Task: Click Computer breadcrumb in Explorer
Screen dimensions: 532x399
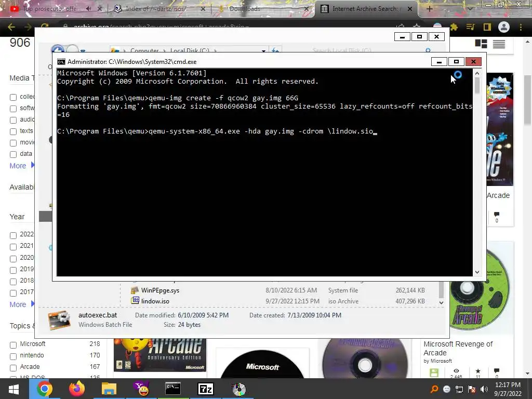Action: pyautogui.click(x=144, y=50)
